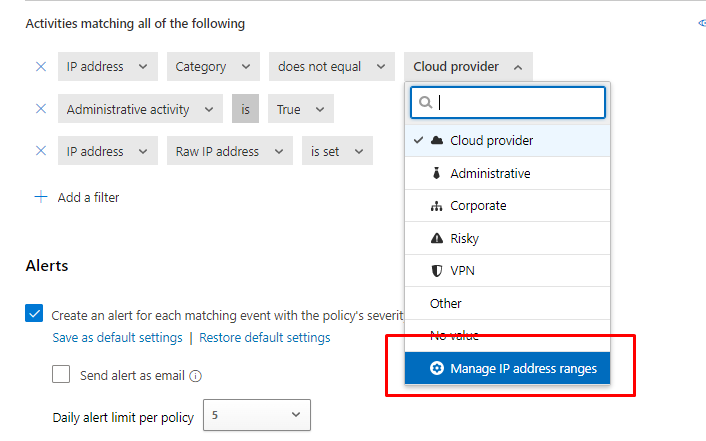706x441 pixels.
Task: Delete the Administrative activity filter row
Action: click(x=41, y=109)
